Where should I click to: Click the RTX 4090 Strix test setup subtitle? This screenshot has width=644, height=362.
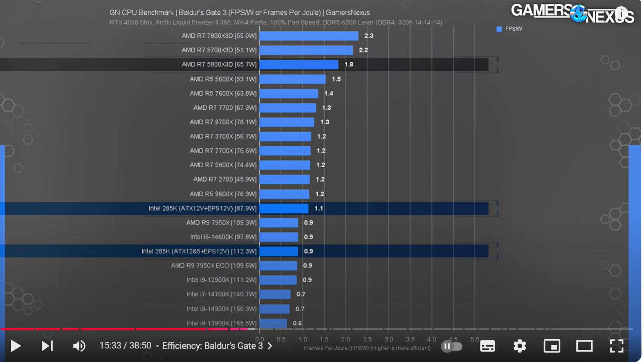(276, 22)
